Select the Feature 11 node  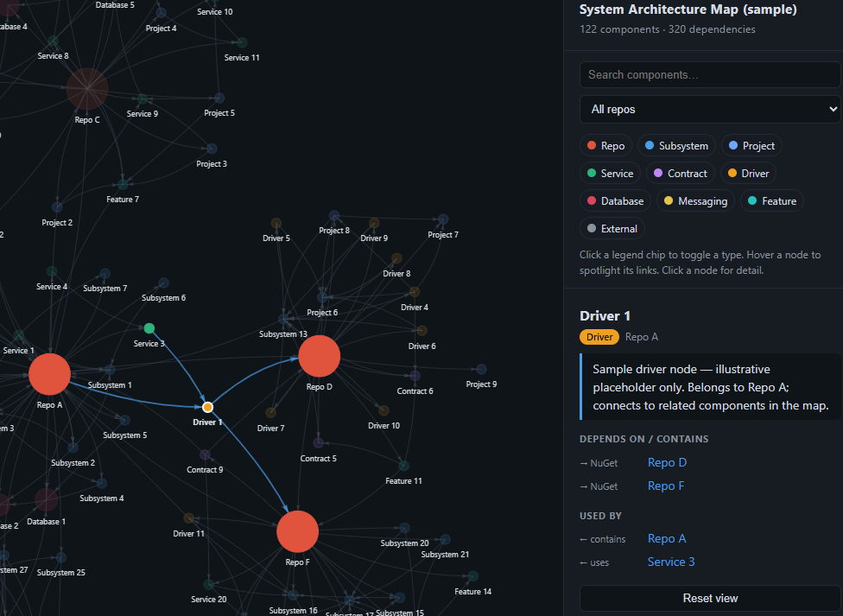[x=403, y=466]
